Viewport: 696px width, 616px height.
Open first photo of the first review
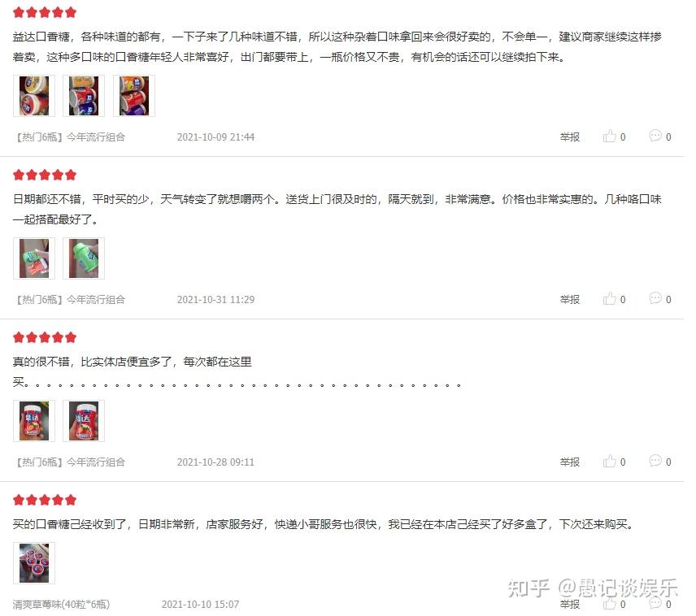34,96
